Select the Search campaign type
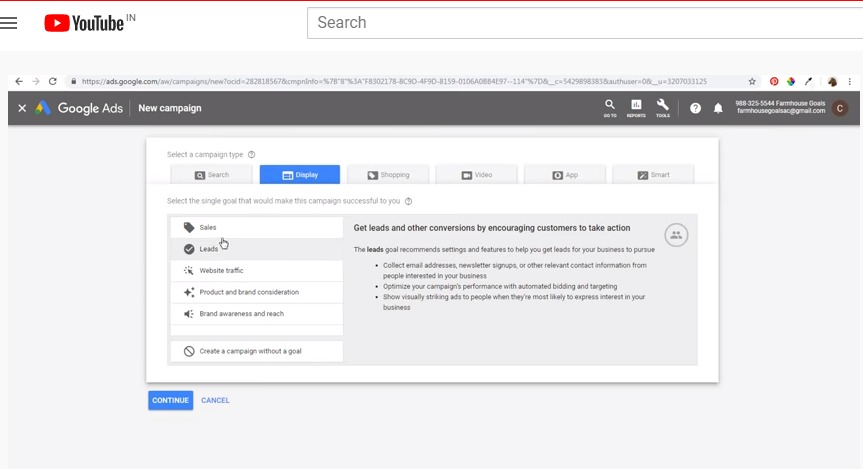863x469 pixels. point(212,175)
